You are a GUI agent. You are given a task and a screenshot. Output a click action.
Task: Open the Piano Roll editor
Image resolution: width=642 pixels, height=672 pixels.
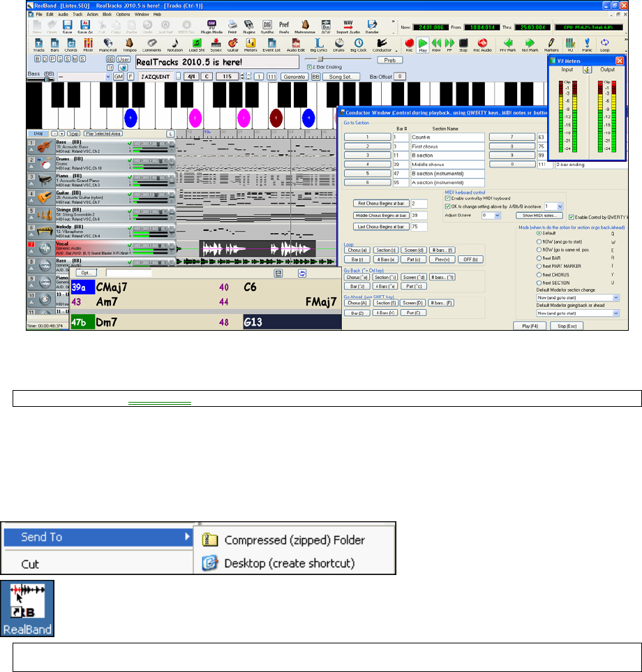pos(107,45)
